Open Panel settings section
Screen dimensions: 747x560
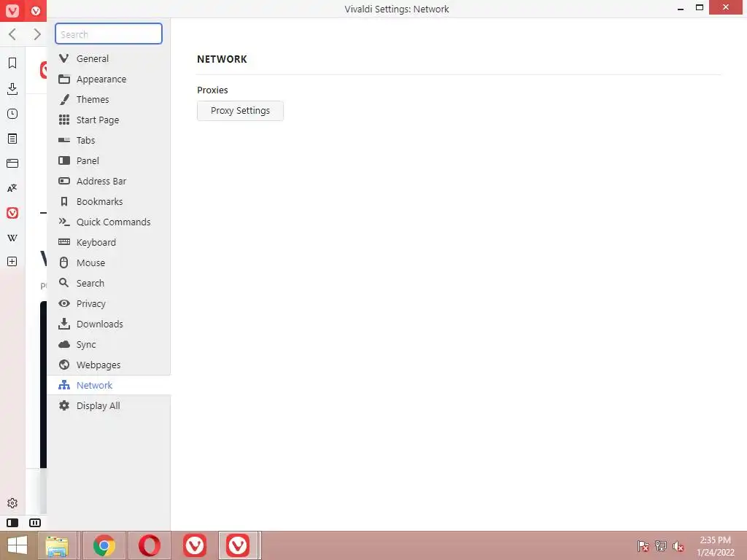tap(109, 160)
